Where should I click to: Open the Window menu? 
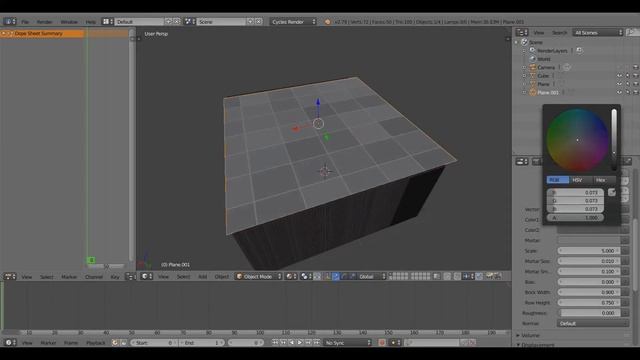pyautogui.click(x=69, y=22)
